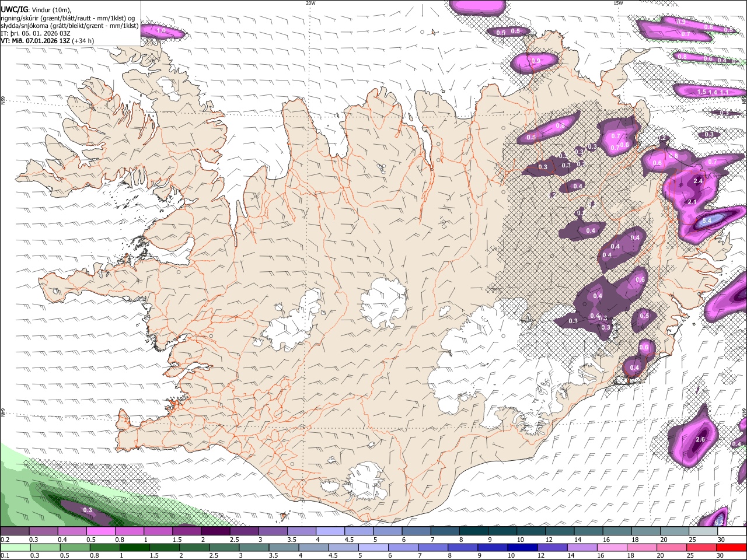The width and height of the screenshot is (747, 560).
Task: Click the 2.1 precipitation value in the east
Action: [693, 202]
